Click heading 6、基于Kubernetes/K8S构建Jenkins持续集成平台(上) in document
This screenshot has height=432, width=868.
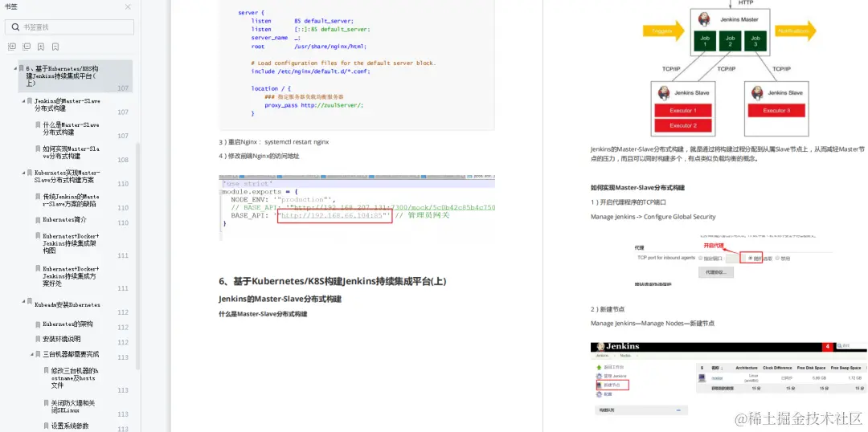(333, 282)
